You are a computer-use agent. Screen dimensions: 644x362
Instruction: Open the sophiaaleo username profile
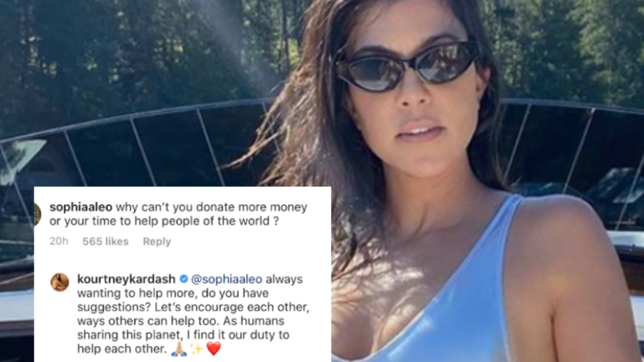click(x=81, y=207)
